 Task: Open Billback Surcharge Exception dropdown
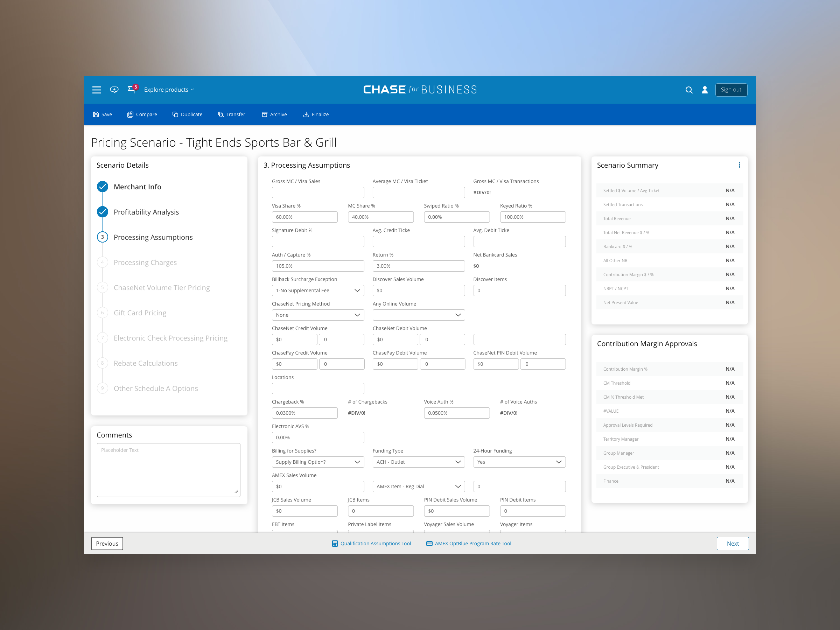[318, 290]
